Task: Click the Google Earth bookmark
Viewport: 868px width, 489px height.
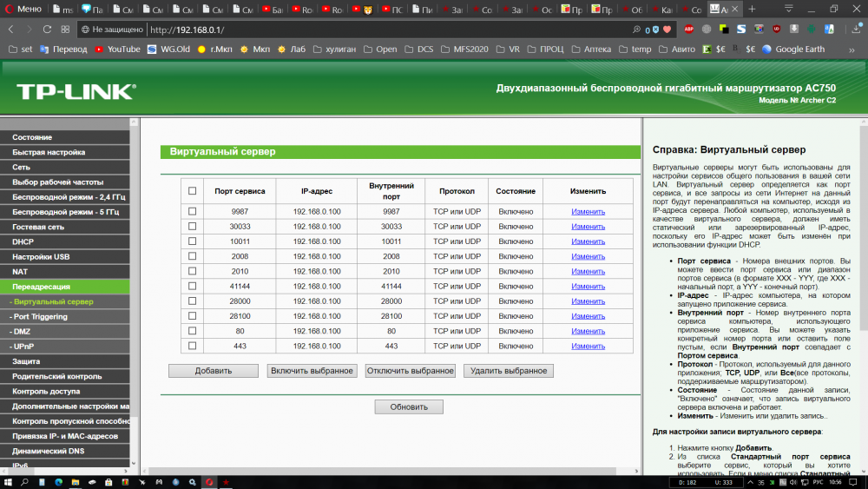Action: (x=792, y=50)
